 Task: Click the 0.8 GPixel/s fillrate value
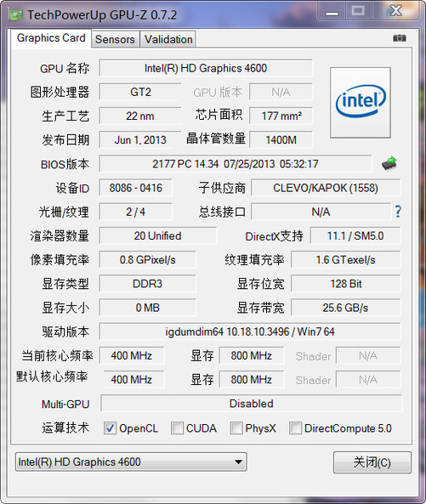coord(147,259)
